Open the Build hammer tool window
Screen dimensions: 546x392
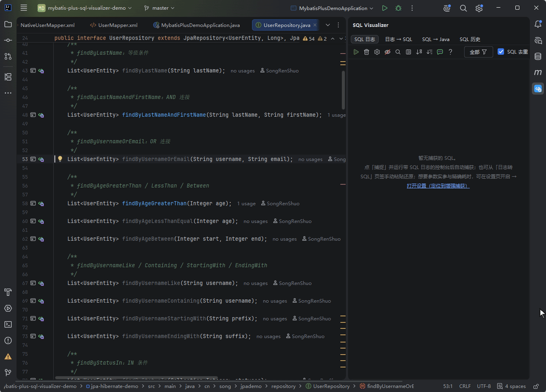pyautogui.click(x=8, y=292)
